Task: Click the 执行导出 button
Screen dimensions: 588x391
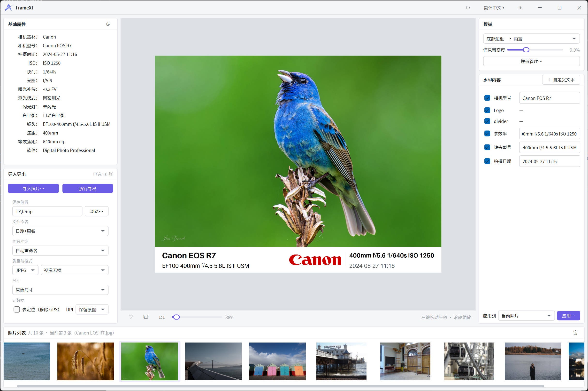Action: coord(88,189)
